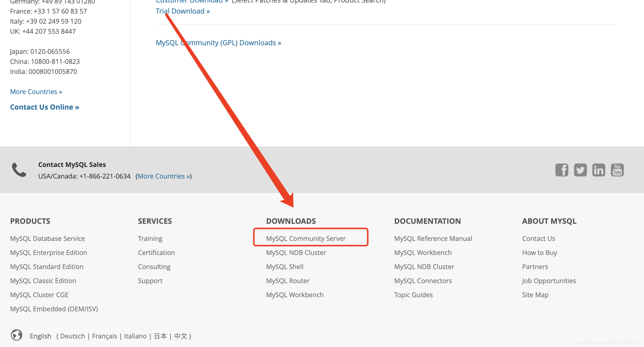
Task: Open the Certification link
Action: (x=156, y=252)
